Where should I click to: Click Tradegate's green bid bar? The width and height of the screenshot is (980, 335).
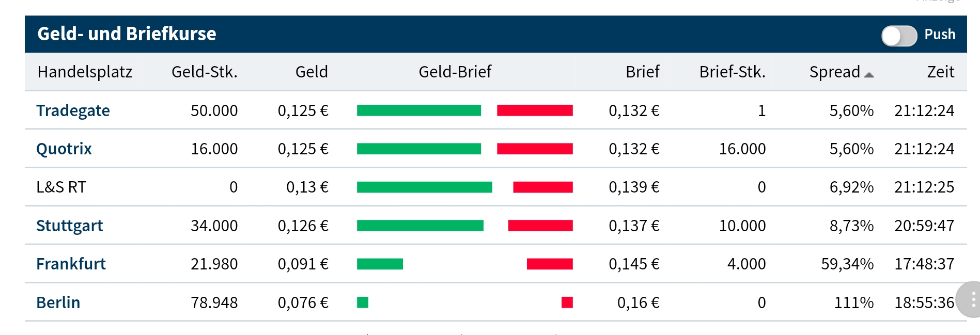[418, 110]
